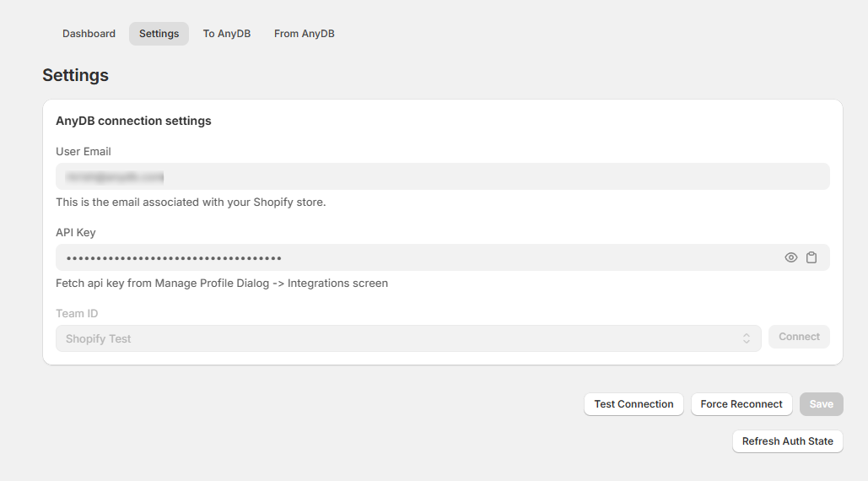Paste API key using clipboard icon
This screenshot has height=481, width=868.
tap(811, 257)
